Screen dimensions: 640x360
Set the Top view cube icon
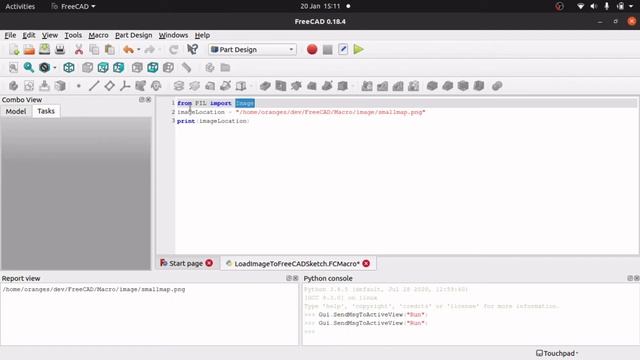click(103, 68)
